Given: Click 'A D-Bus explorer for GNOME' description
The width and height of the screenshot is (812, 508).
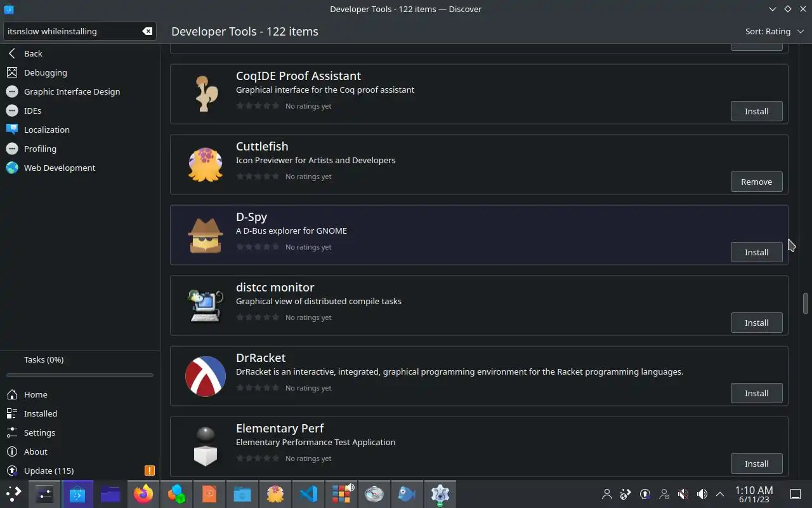Looking at the screenshot, I should click(x=291, y=231).
